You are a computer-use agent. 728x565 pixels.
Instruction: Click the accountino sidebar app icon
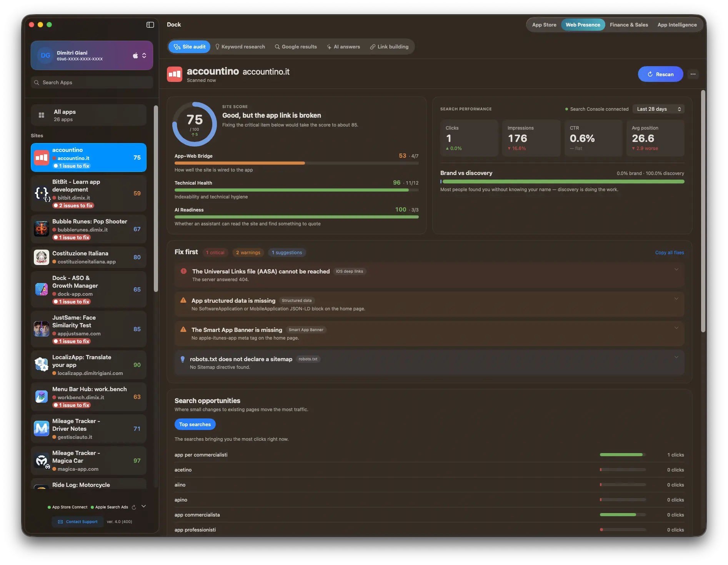click(42, 157)
